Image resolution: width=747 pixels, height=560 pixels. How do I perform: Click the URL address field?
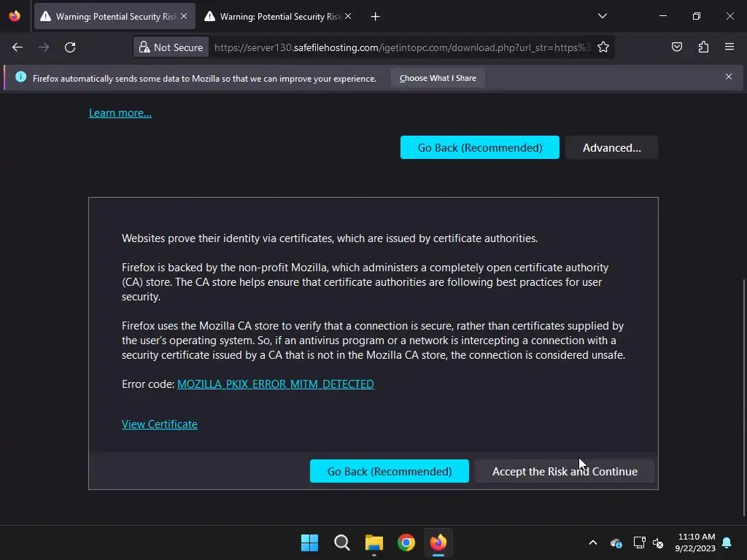(402, 47)
